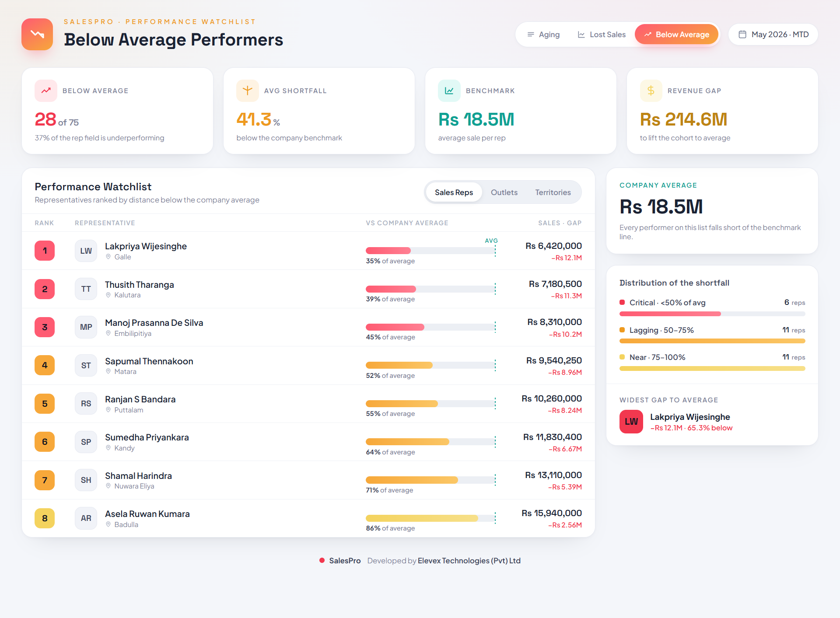
Task: Click the MP avatar for Manoj Prasanna
Action: 86,327
